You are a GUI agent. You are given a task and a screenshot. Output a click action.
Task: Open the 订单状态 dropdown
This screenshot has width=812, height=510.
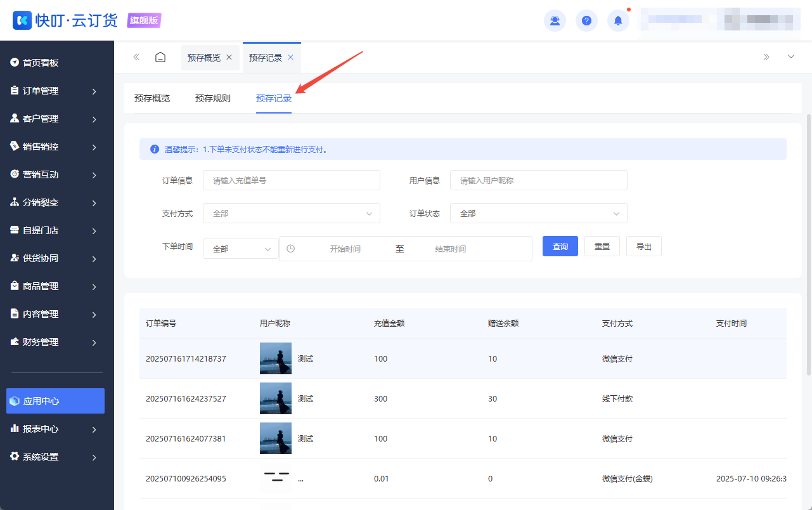coord(539,213)
